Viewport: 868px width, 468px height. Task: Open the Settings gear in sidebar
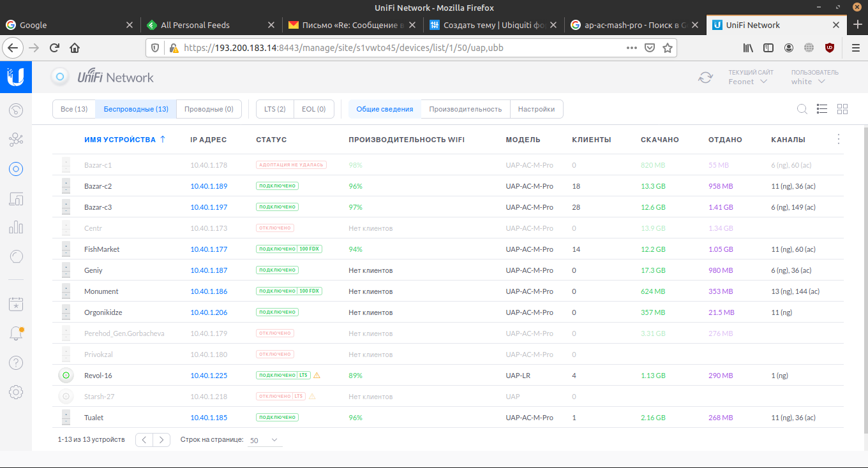[x=16, y=392]
